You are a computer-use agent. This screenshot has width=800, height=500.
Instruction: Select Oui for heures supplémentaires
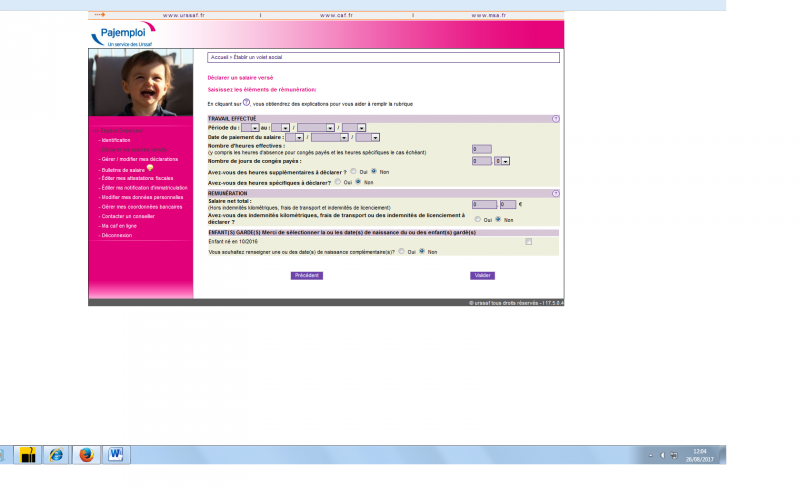pos(353,171)
